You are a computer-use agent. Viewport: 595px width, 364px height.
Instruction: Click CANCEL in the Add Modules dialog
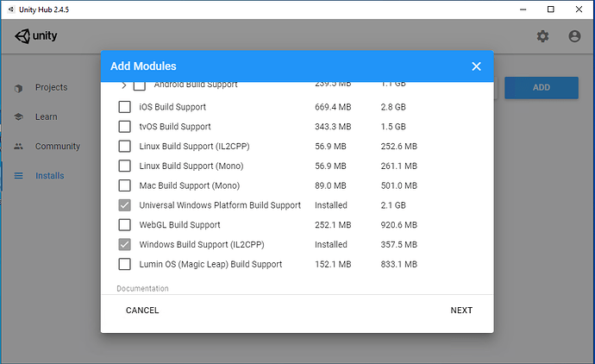tap(142, 311)
